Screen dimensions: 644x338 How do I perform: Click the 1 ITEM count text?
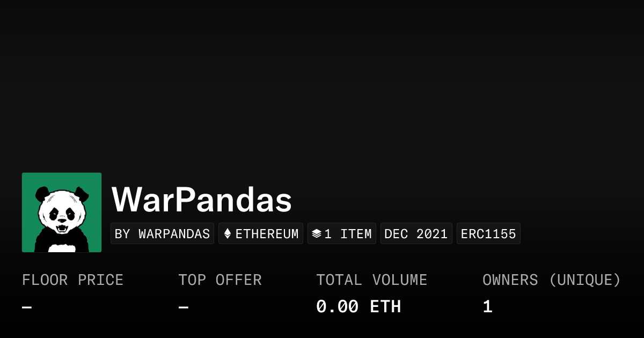tap(348, 234)
